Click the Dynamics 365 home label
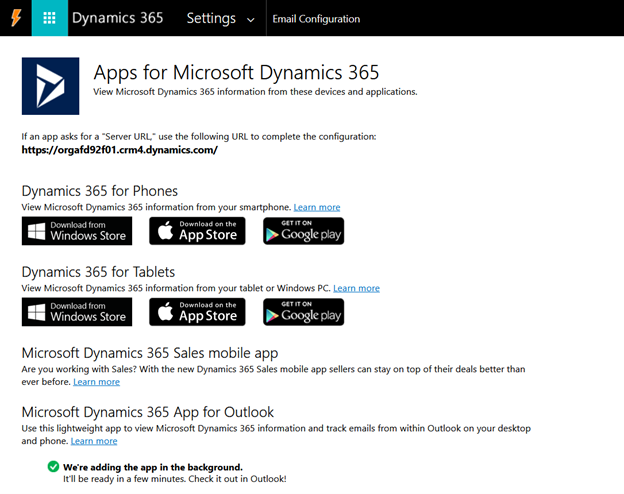Image resolution: width=624 pixels, height=494 pixels. pyautogui.click(x=117, y=18)
